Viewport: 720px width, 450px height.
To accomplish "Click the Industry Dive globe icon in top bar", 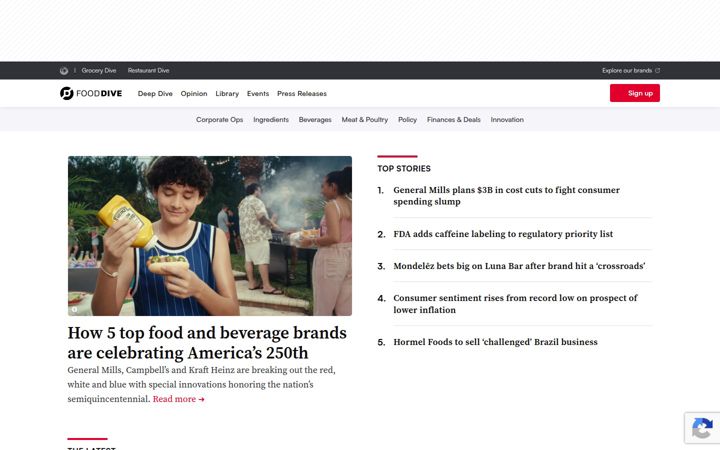I will [x=64, y=71].
